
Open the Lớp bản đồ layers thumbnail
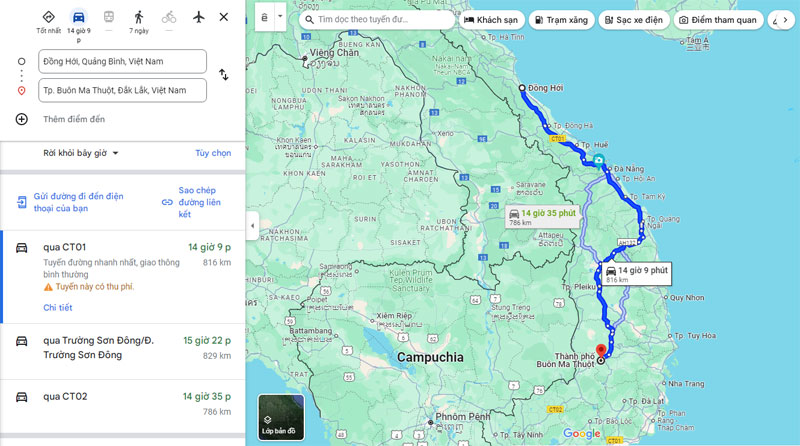click(281, 417)
